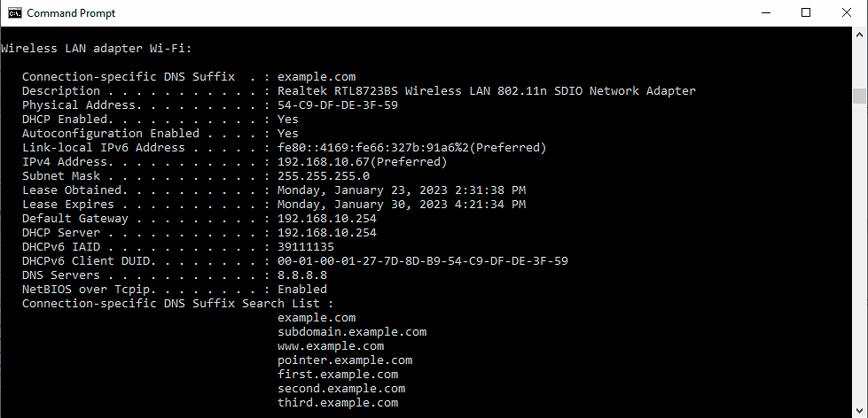
Task: Open the Command Prompt system menu icon
Action: 13,13
